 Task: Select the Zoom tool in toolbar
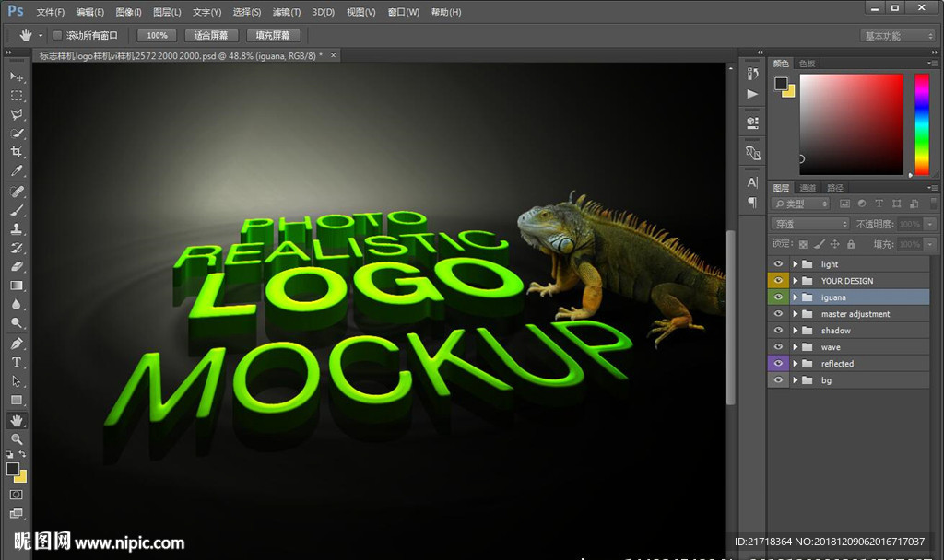point(17,439)
